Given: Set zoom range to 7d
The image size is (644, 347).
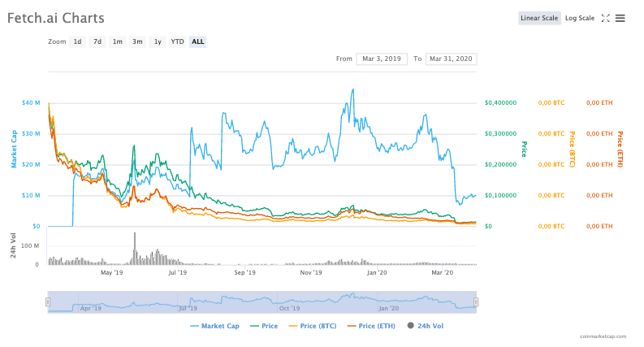Looking at the screenshot, I should [x=97, y=41].
